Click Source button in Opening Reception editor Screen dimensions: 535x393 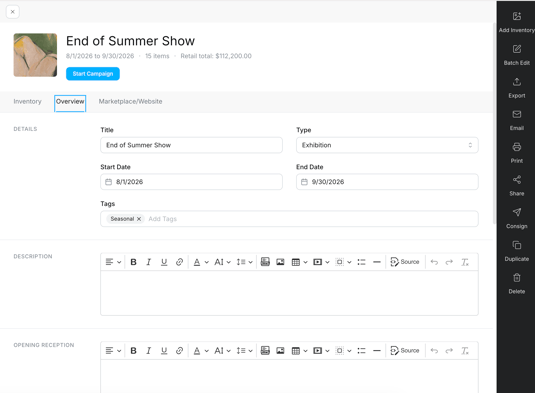405,351
